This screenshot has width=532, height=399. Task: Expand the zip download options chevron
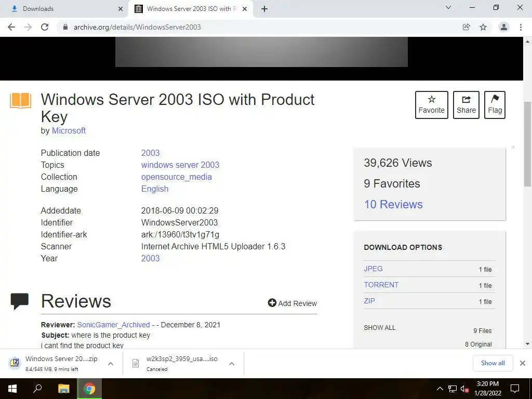coord(111,363)
